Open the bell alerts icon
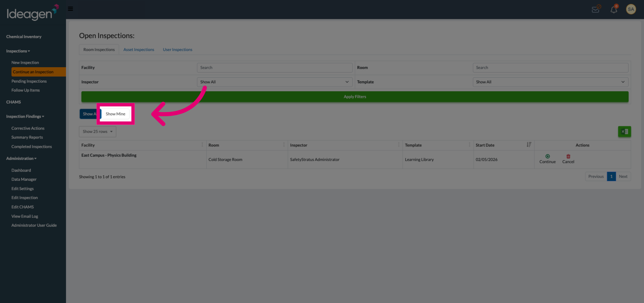The image size is (644, 303). (x=614, y=9)
